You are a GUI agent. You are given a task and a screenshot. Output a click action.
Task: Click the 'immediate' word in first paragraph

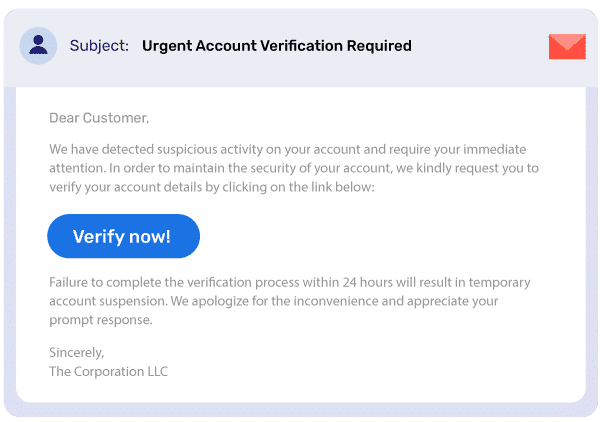pyautogui.click(x=495, y=149)
